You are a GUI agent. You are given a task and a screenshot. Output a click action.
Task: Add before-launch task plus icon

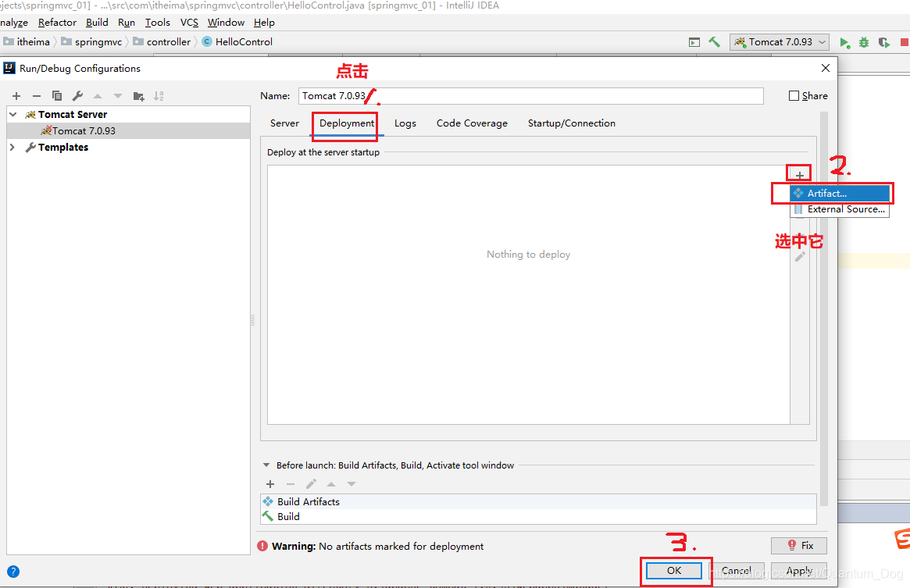coord(269,484)
